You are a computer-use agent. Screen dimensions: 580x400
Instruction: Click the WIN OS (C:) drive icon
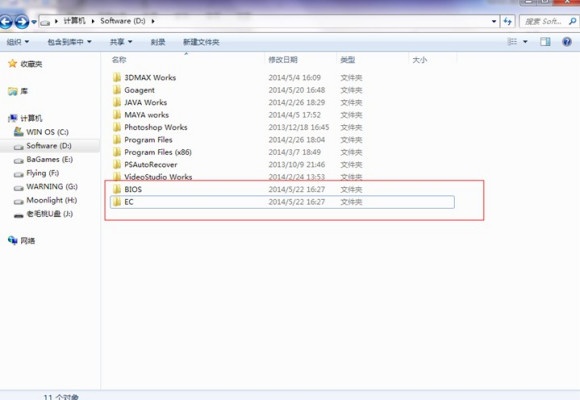tap(18, 131)
